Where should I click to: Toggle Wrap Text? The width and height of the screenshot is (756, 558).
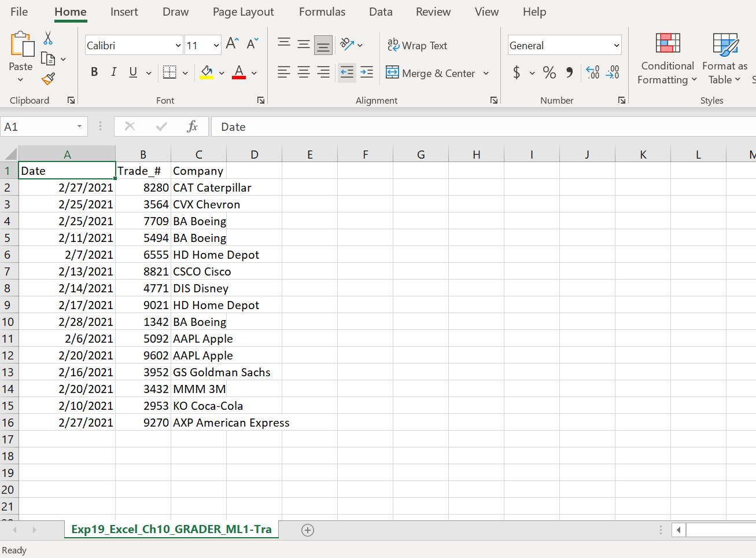tap(417, 45)
